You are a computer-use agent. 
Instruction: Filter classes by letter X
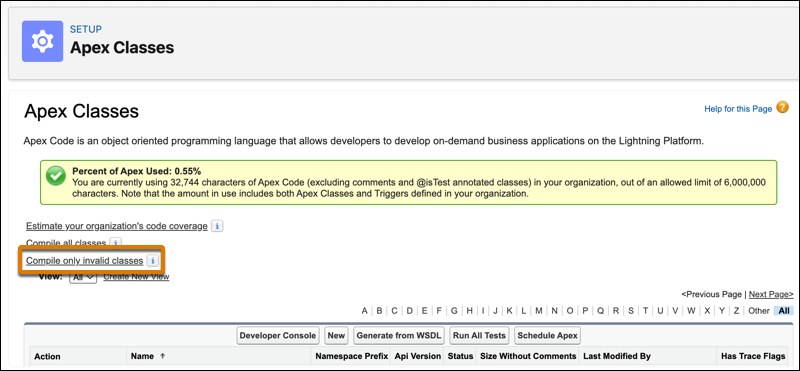pyautogui.click(x=707, y=311)
